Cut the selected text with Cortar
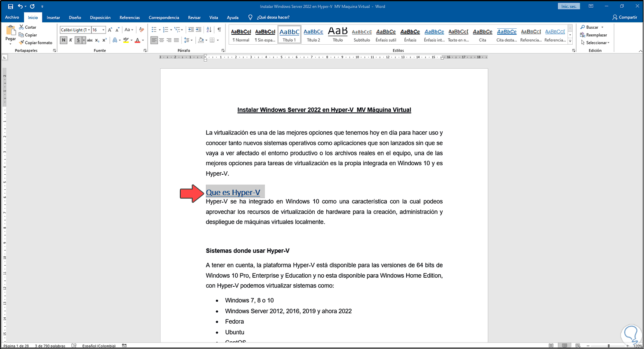644x349 pixels. pos(28,27)
